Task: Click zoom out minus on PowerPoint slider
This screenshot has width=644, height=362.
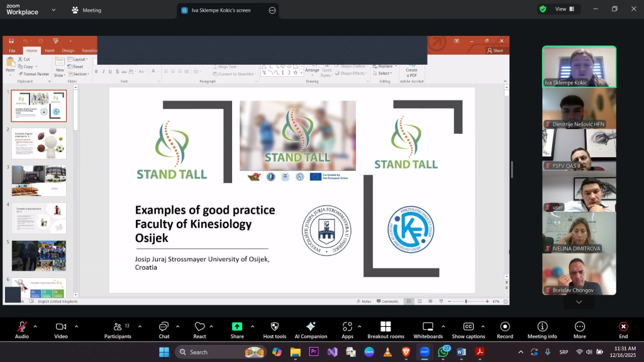Action: [x=449, y=301]
